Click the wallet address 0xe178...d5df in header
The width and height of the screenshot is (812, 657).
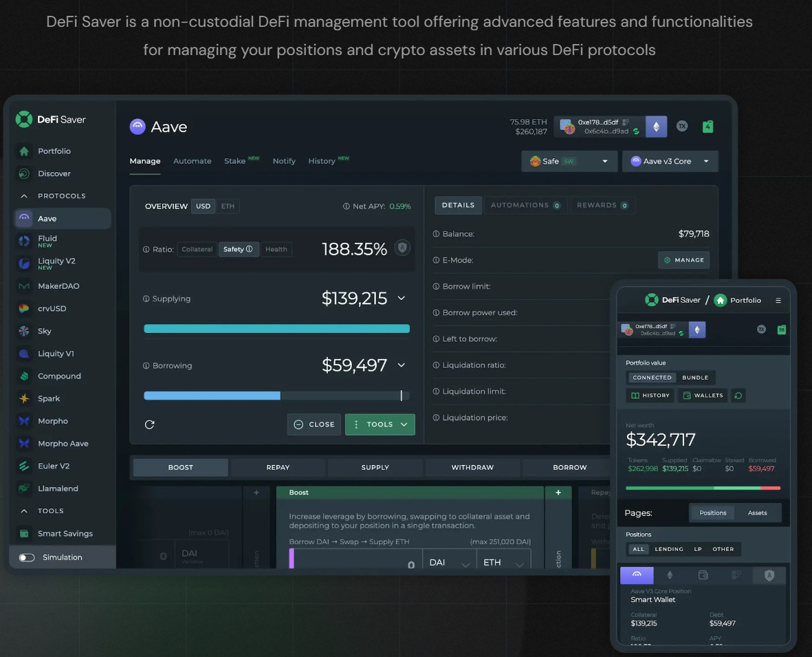598,122
